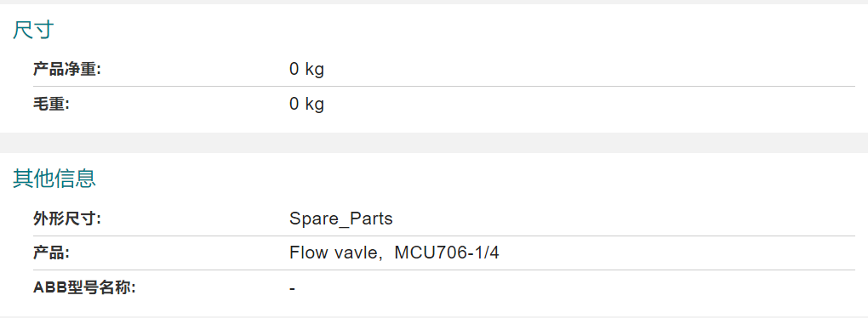Viewport: 868px width, 318px height.
Task: Click the empty area right of Spare_Parts
Action: 624,219
